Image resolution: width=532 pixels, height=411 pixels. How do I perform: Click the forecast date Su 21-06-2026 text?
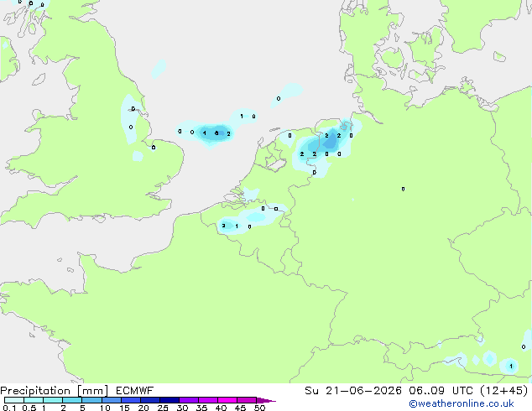[353, 391]
